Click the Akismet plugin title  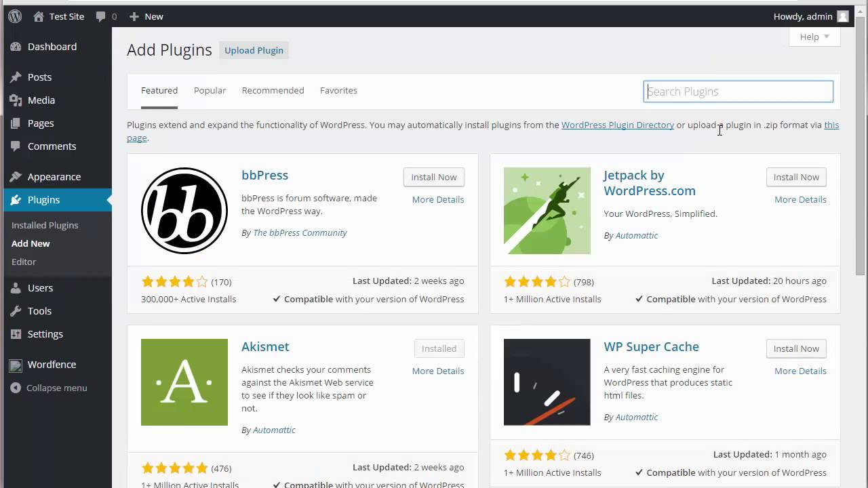[x=265, y=346]
